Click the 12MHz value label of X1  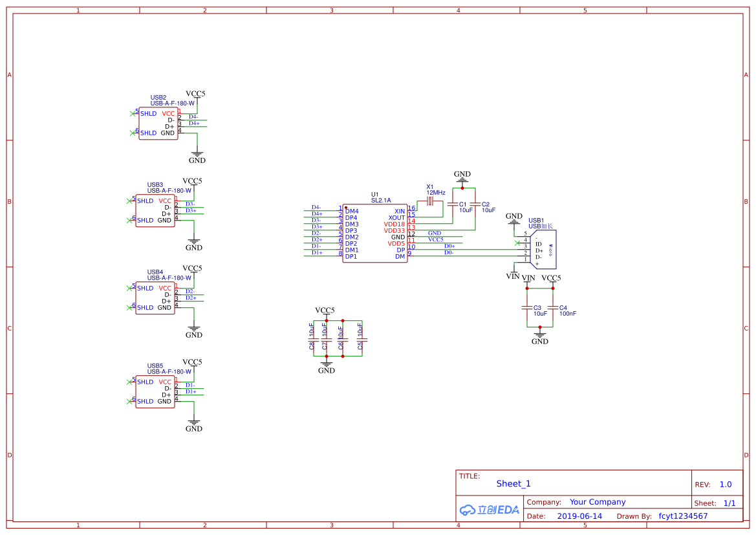436,193
